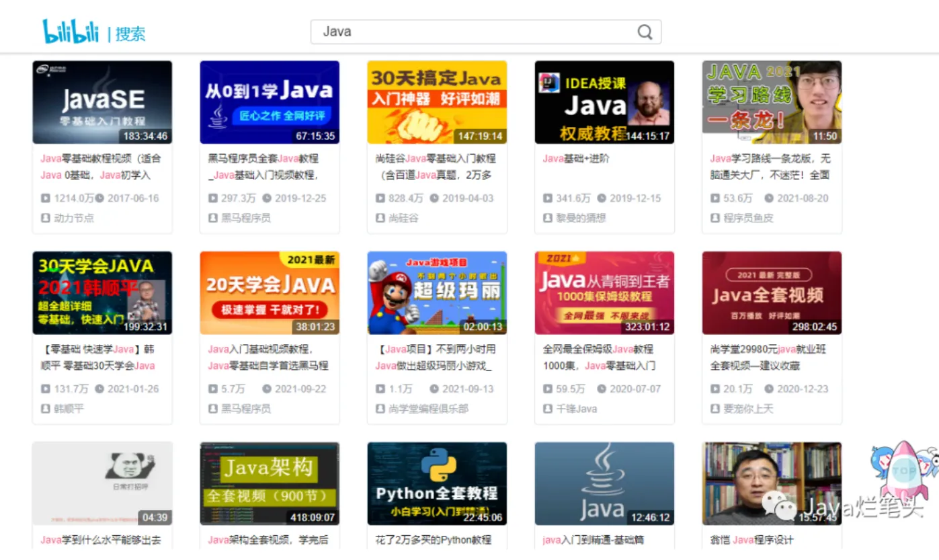Open the Java入门基础视频教程 title link
939x560 pixels.
point(268,358)
